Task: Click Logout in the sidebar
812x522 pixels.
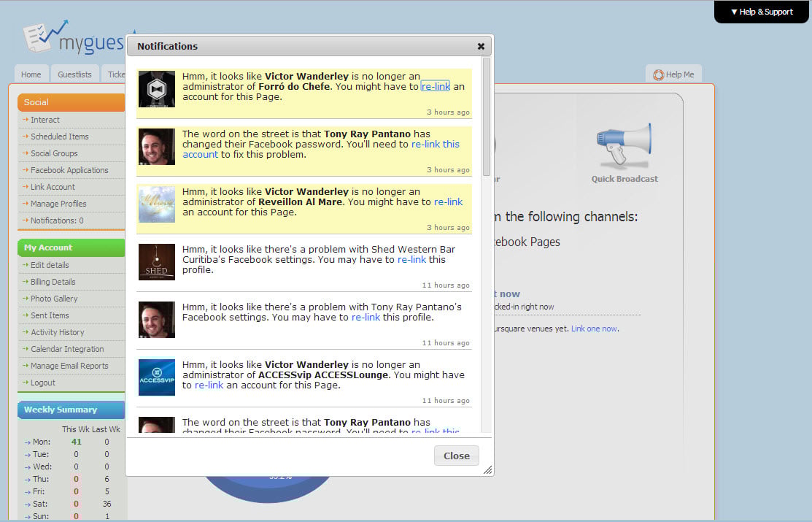Action: [x=43, y=383]
